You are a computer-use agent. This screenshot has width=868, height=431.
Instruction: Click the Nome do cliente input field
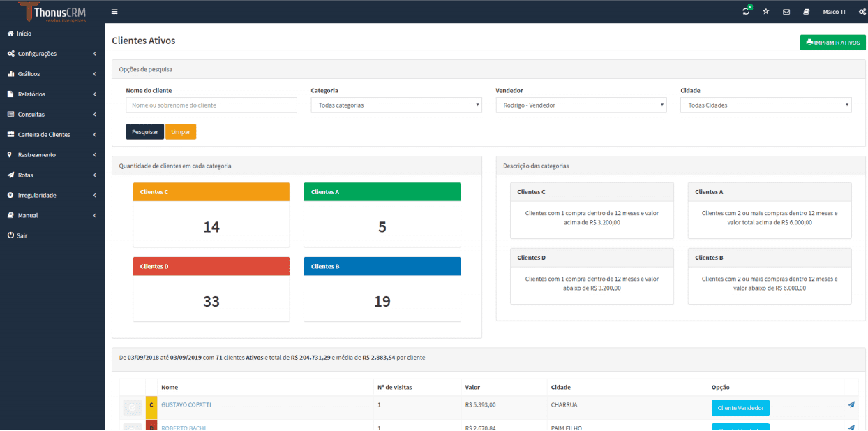pos(211,105)
